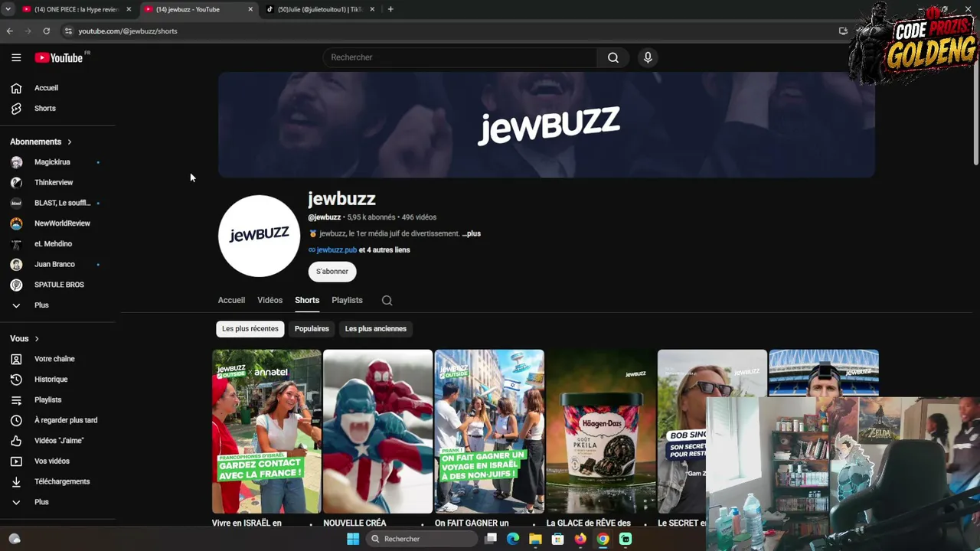Open the YouTube hamburger guide menu
Screen dimensions: 980x551
16,57
